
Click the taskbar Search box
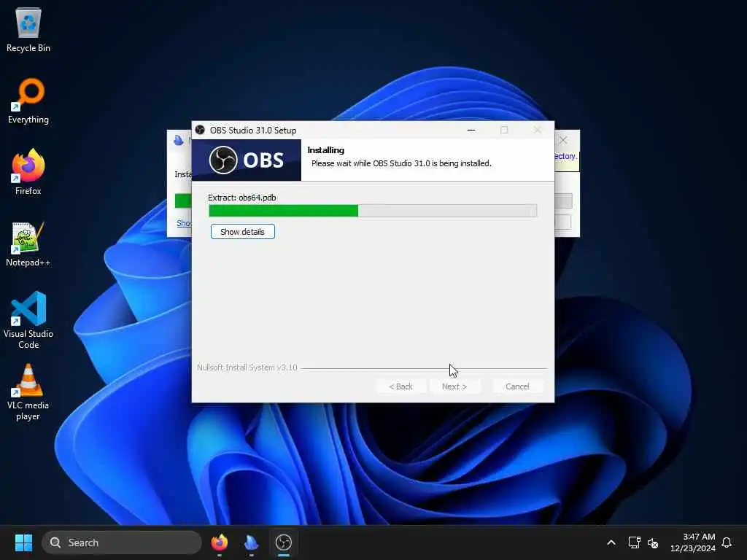[x=122, y=542]
